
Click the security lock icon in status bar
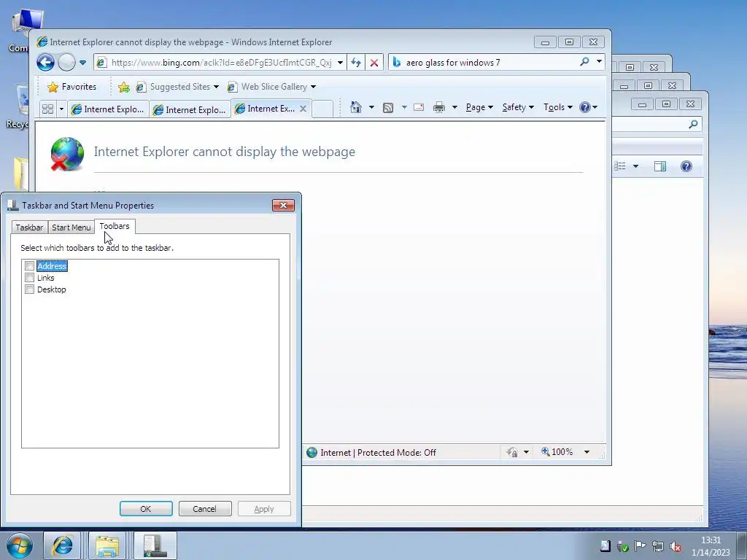tap(512, 452)
